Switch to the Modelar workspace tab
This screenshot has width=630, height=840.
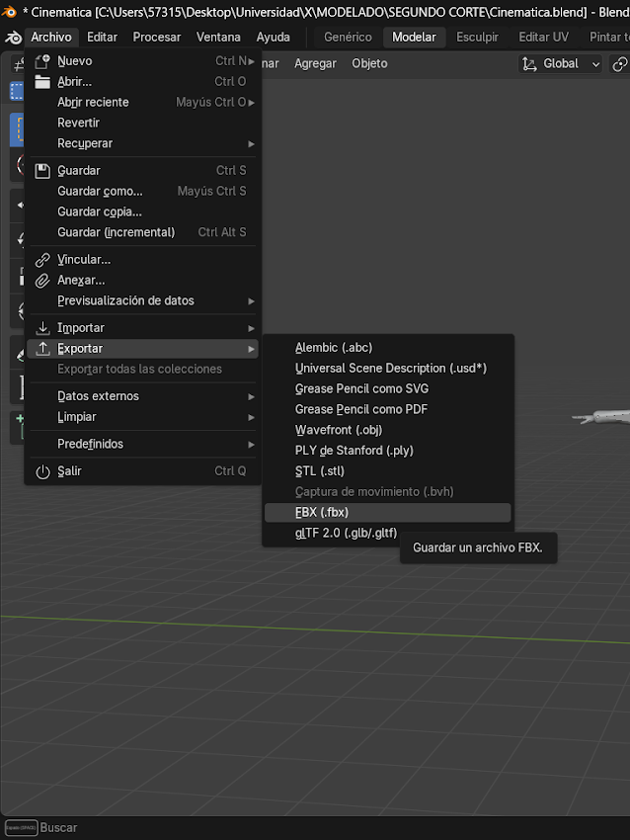click(415, 37)
